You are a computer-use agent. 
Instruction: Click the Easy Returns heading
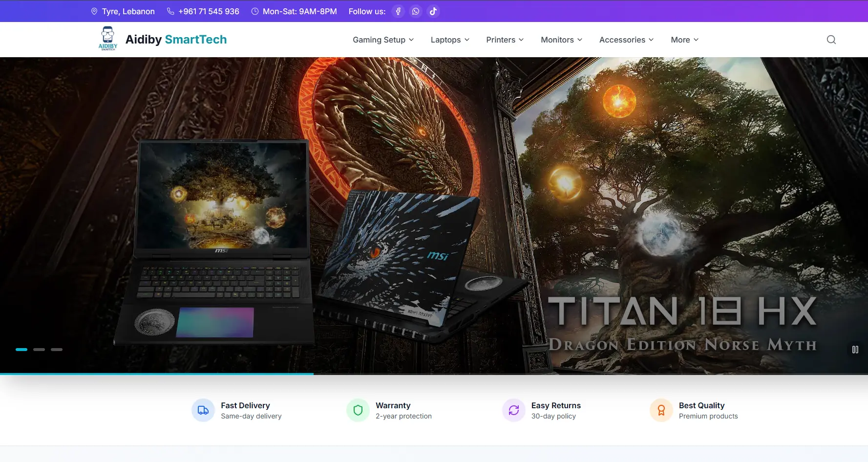coord(556,405)
